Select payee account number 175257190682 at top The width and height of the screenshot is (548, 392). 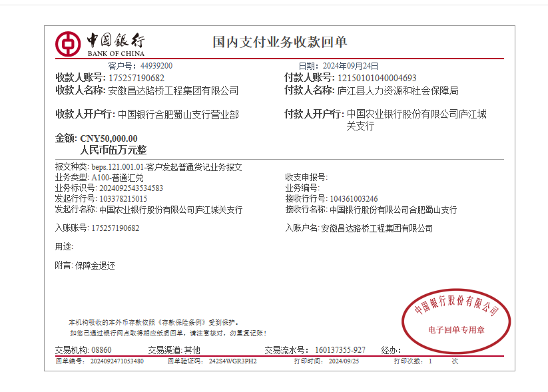(x=137, y=78)
